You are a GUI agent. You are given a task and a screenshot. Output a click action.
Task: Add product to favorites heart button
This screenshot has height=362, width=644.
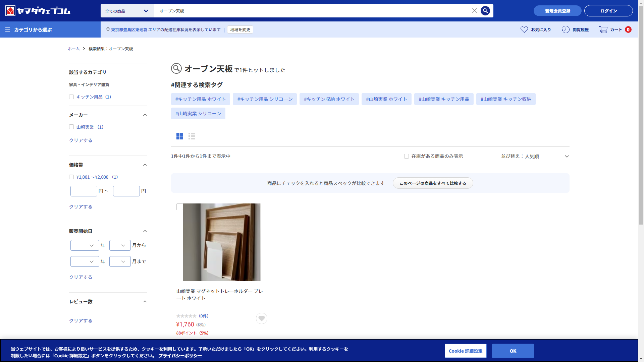point(262,318)
